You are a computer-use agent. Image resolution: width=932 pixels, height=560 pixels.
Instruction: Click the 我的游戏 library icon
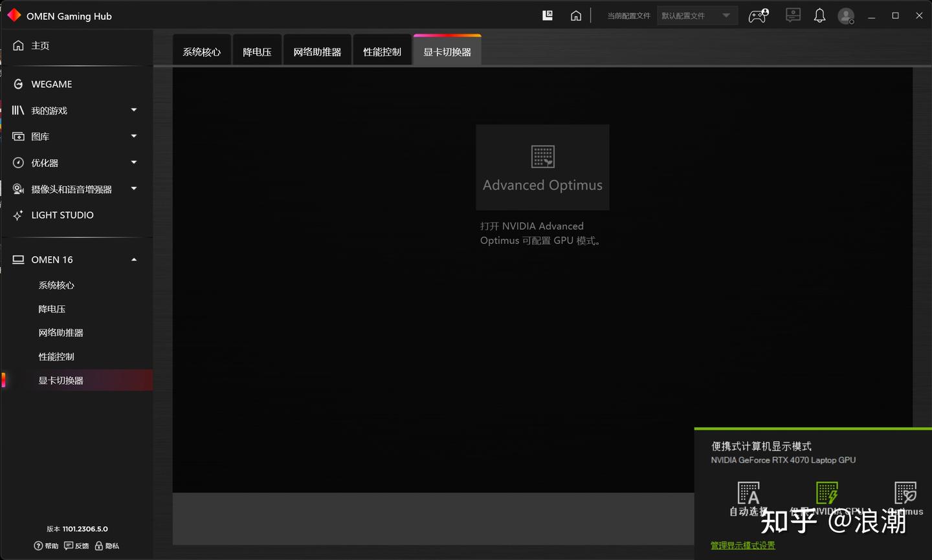point(18,111)
